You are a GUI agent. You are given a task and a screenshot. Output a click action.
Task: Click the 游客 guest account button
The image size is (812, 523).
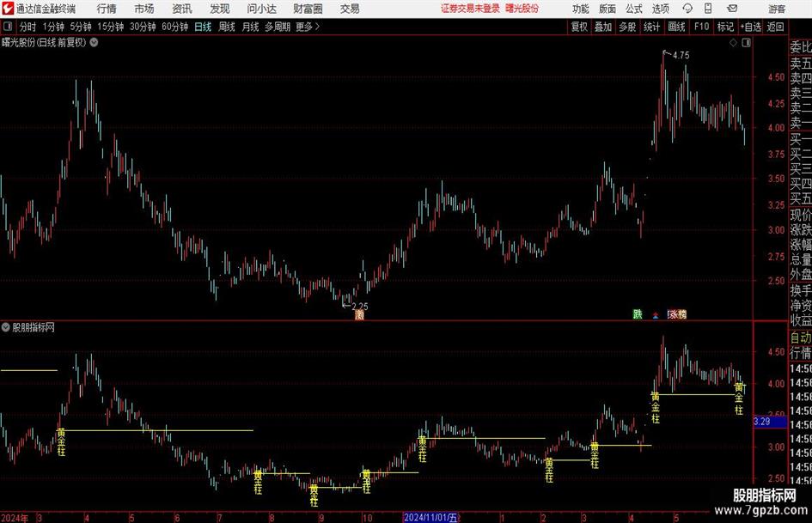[776, 9]
